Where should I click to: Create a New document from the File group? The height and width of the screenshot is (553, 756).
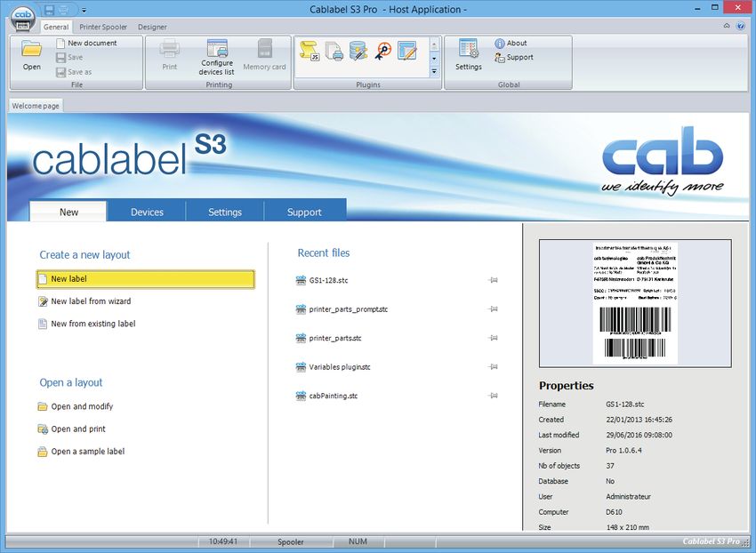[x=87, y=43]
